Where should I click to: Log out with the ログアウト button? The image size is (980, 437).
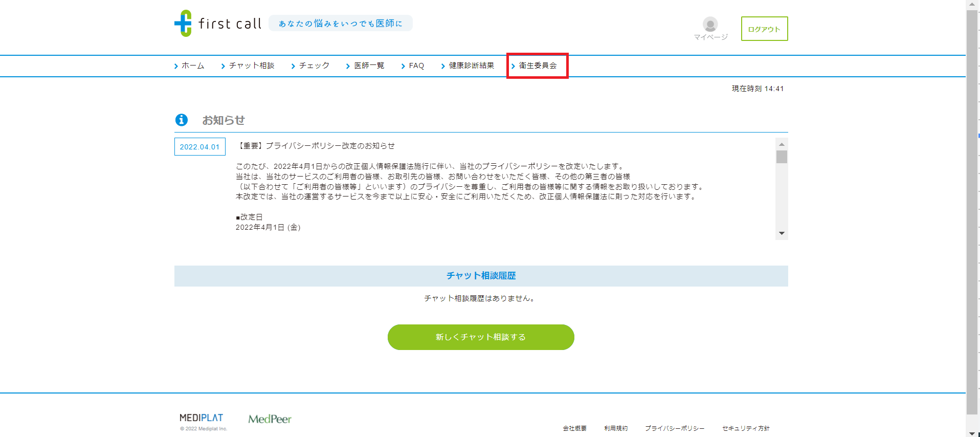764,29
